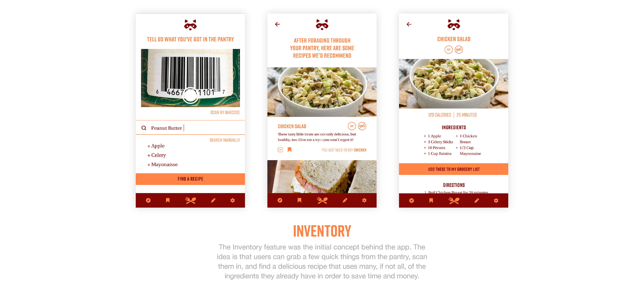Image resolution: width=644 pixels, height=294 pixels.
Task: Select the Scan By Barcode label
Action: click(225, 113)
